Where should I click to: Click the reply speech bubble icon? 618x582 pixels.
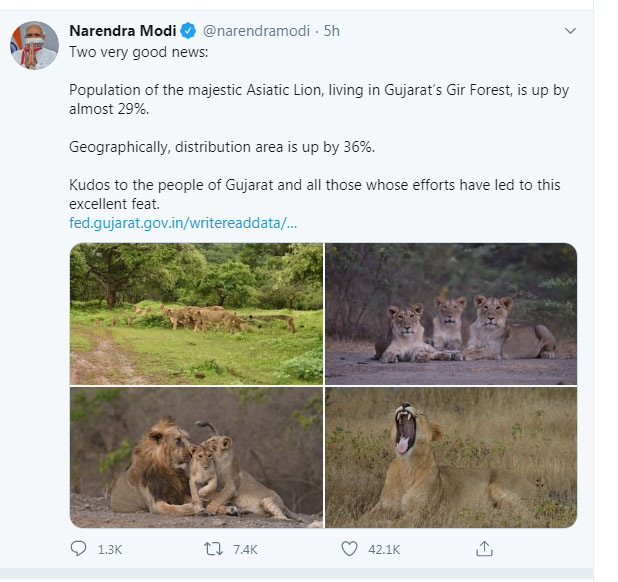pos(78,549)
